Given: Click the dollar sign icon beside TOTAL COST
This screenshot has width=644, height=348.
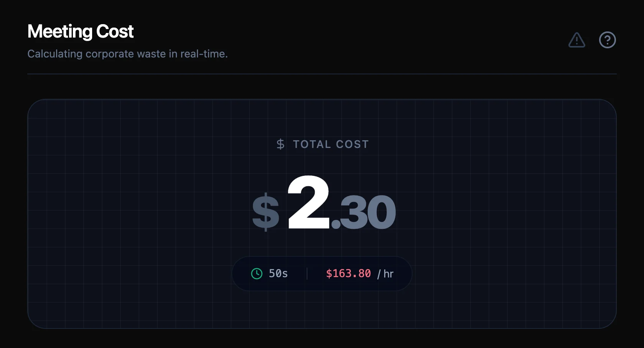Looking at the screenshot, I should (x=281, y=144).
